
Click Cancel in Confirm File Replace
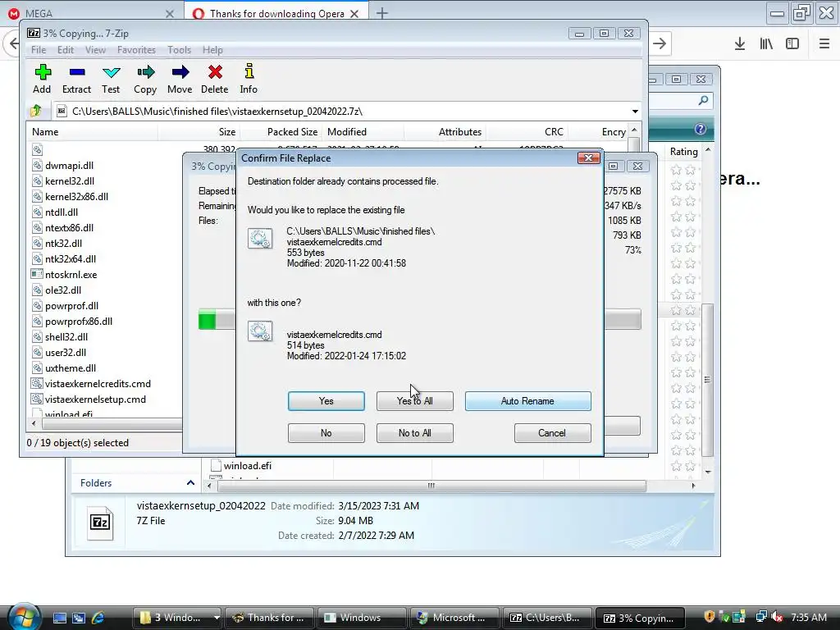click(x=552, y=433)
